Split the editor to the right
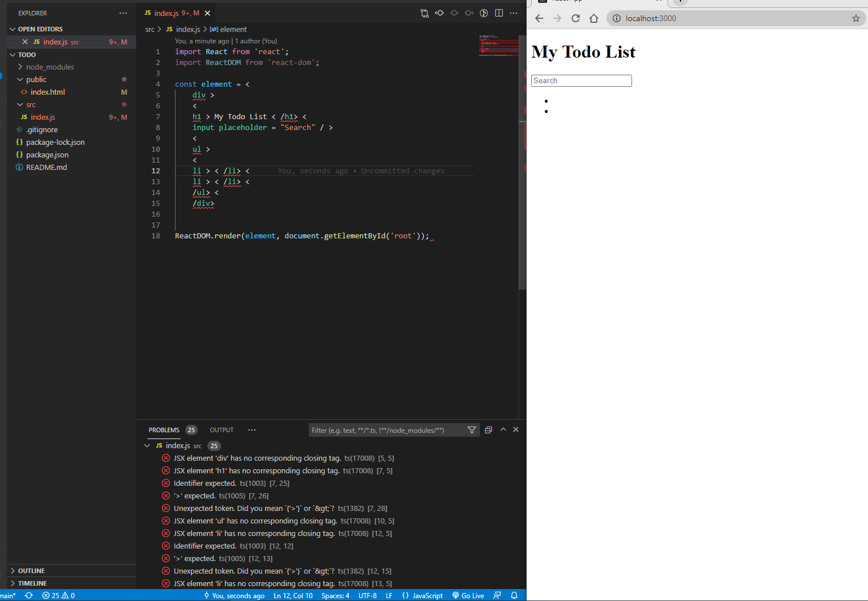Image resolution: width=868 pixels, height=601 pixels. pos(499,13)
